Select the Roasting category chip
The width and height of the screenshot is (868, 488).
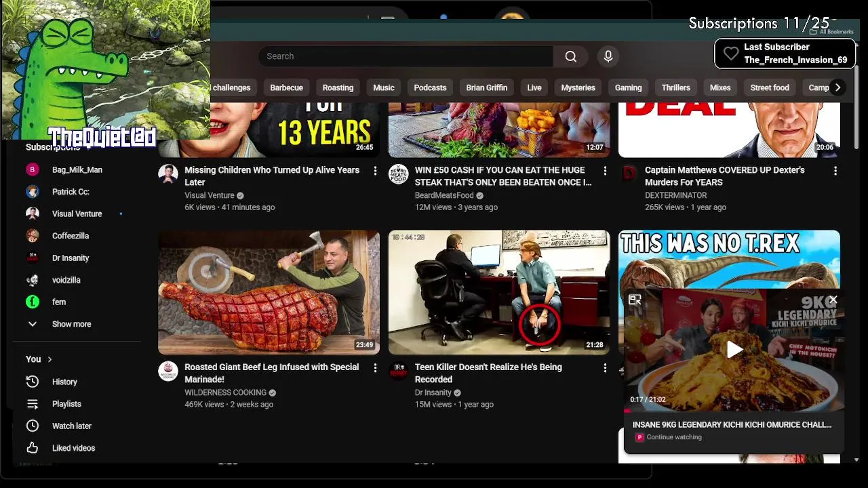[x=338, y=87]
